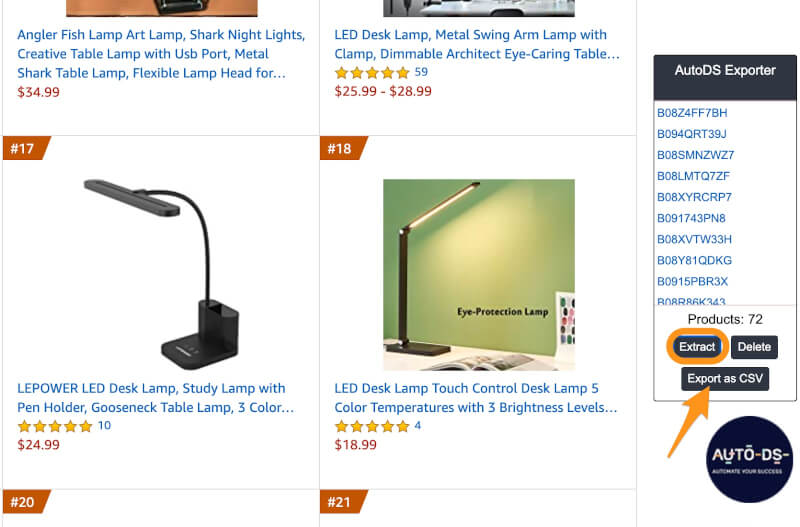Select ASIN B094QRT39J in exporter list

pyautogui.click(x=692, y=134)
